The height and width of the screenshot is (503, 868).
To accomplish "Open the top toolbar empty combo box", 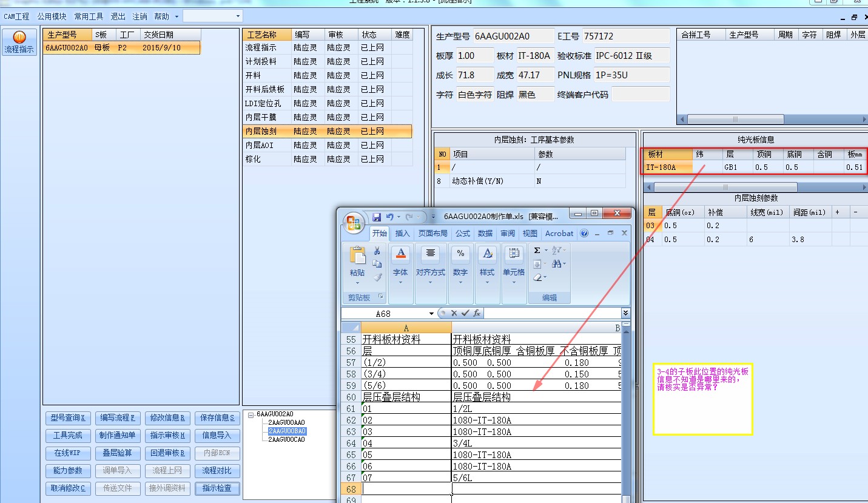I will click(212, 16).
